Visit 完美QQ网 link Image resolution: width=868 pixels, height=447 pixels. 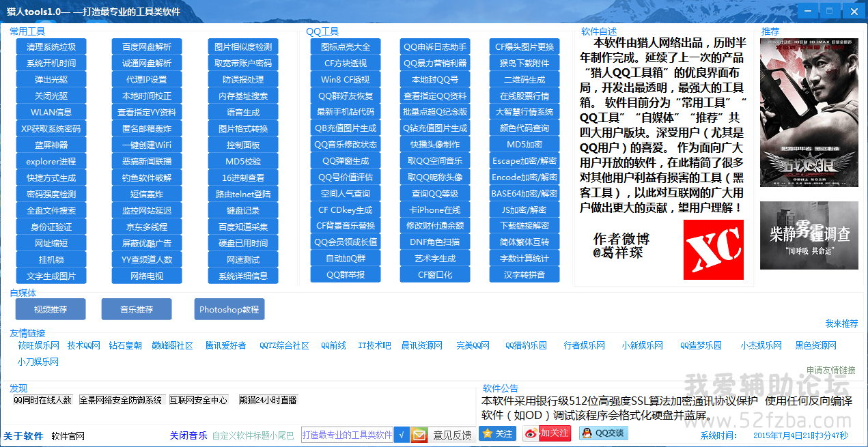(473, 345)
